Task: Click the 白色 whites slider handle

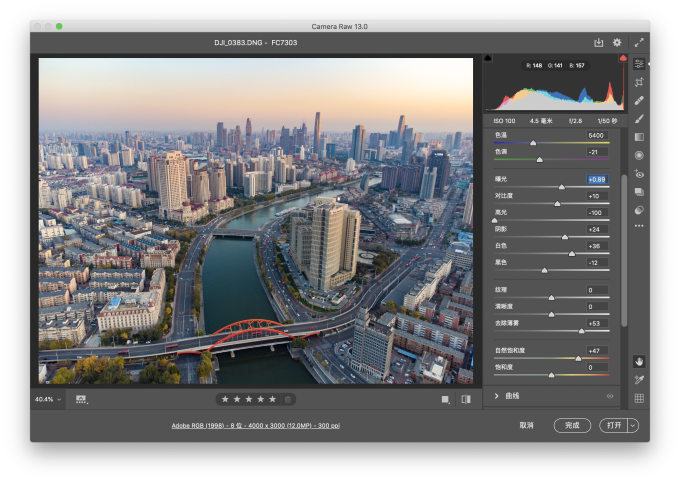Action: [572, 254]
